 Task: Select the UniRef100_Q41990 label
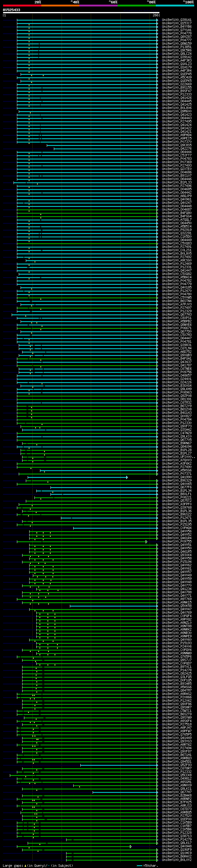(176, 477)
